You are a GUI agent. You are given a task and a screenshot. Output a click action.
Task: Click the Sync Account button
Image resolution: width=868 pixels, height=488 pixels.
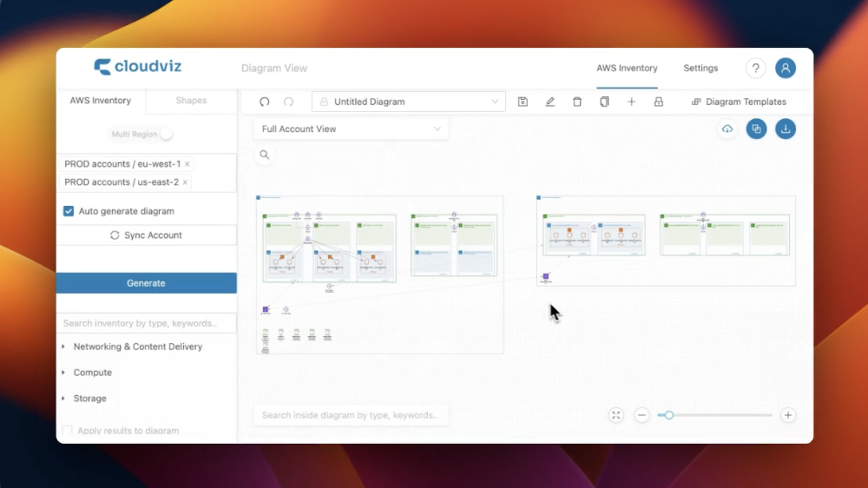[x=146, y=235]
